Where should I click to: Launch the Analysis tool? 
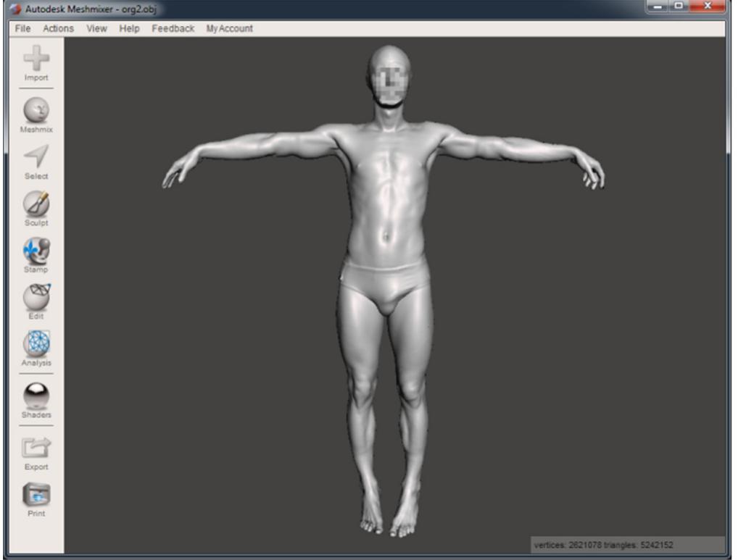[x=36, y=348]
